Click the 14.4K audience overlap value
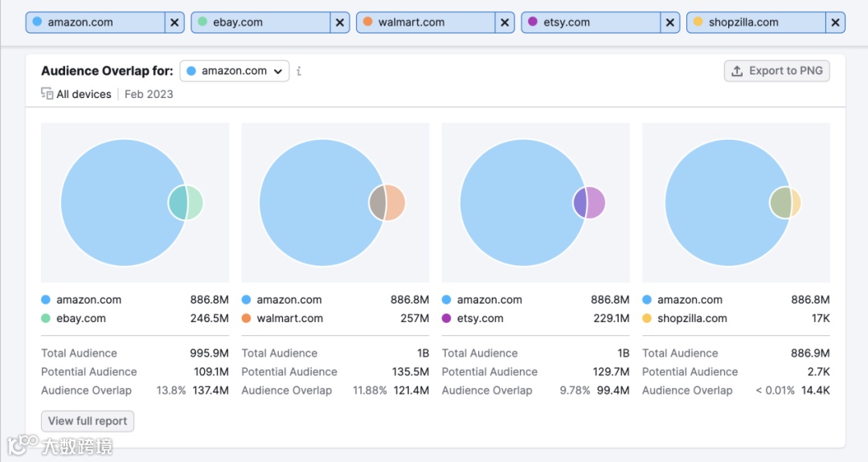The width and height of the screenshot is (868, 462). pyautogui.click(x=816, y=390)
